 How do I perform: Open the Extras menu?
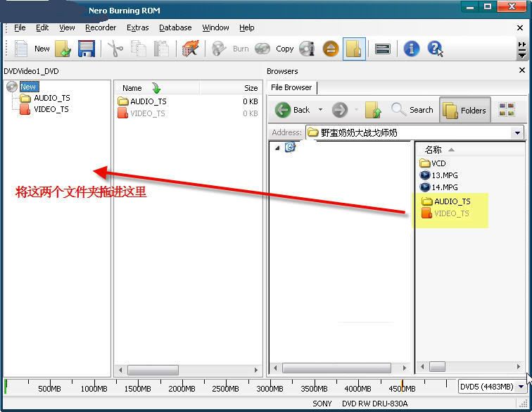[137, 27]
